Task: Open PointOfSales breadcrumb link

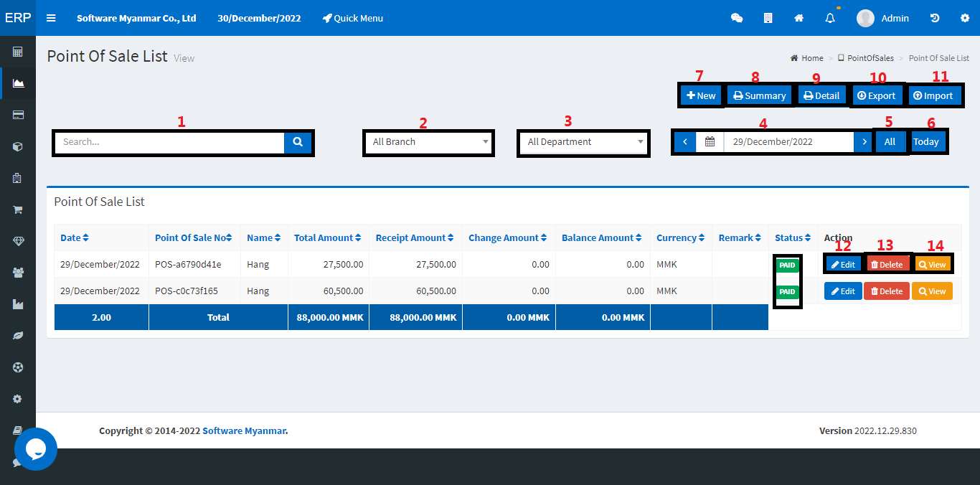Action: coord(866,58)
